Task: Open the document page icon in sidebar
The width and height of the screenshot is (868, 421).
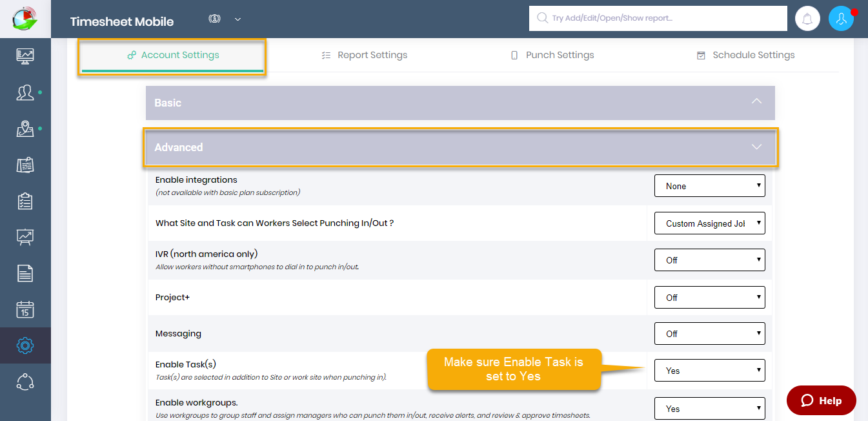Action: [x=25, y=273]
